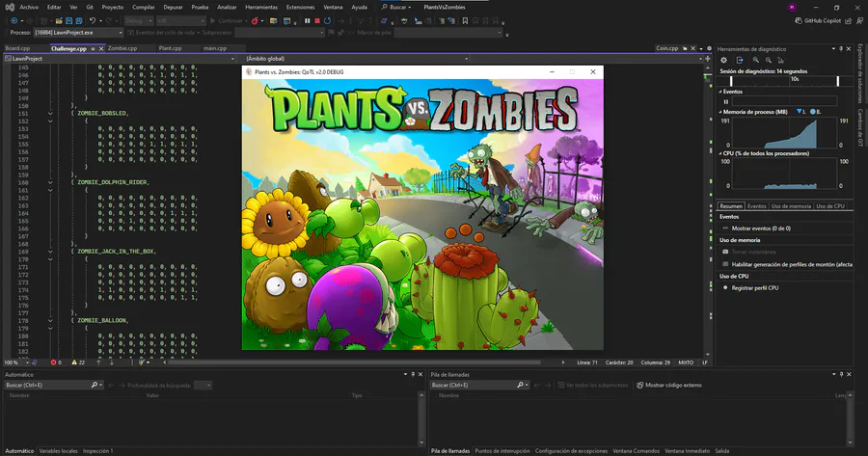Screen dimensions: 868x456
Task: Collapse the ZOMBIE_DOLPHIN_RIDER code block
Action: point(50,182)
